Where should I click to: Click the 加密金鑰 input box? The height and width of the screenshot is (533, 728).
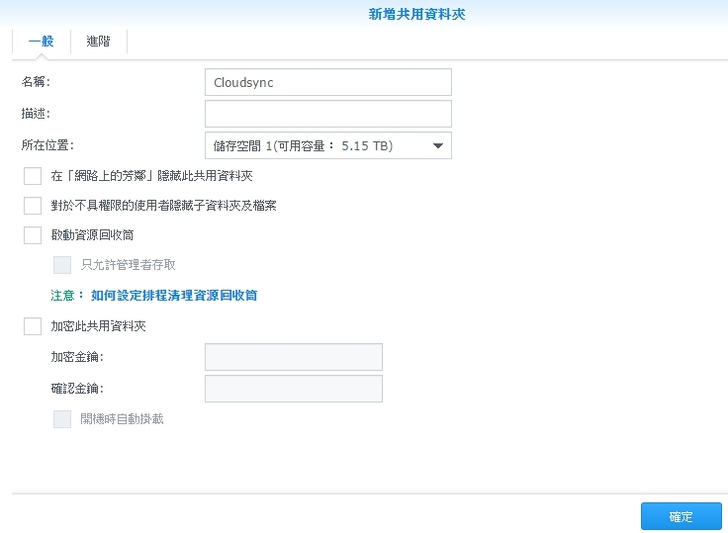click(293, 357)
